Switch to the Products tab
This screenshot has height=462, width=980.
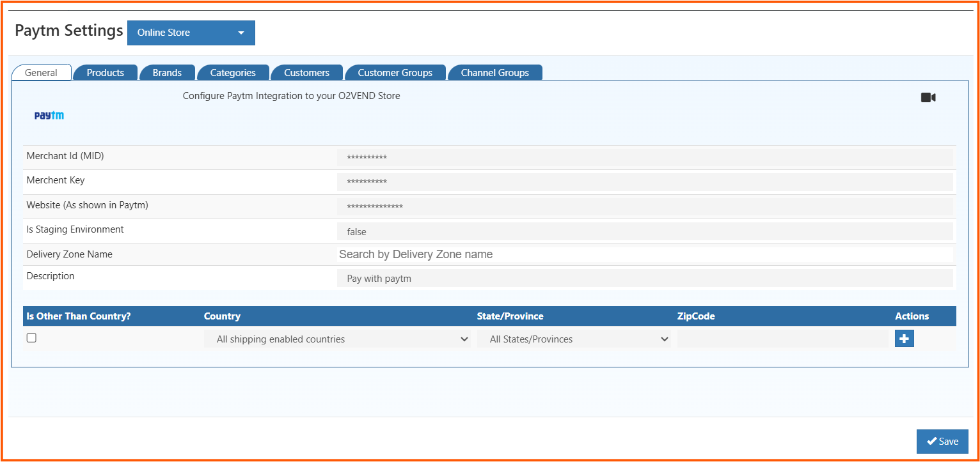105,73
